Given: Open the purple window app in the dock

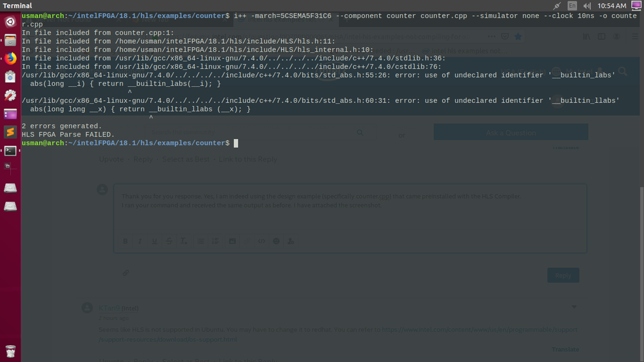Looking at the screenshot, I should click(x=10, y=114).
